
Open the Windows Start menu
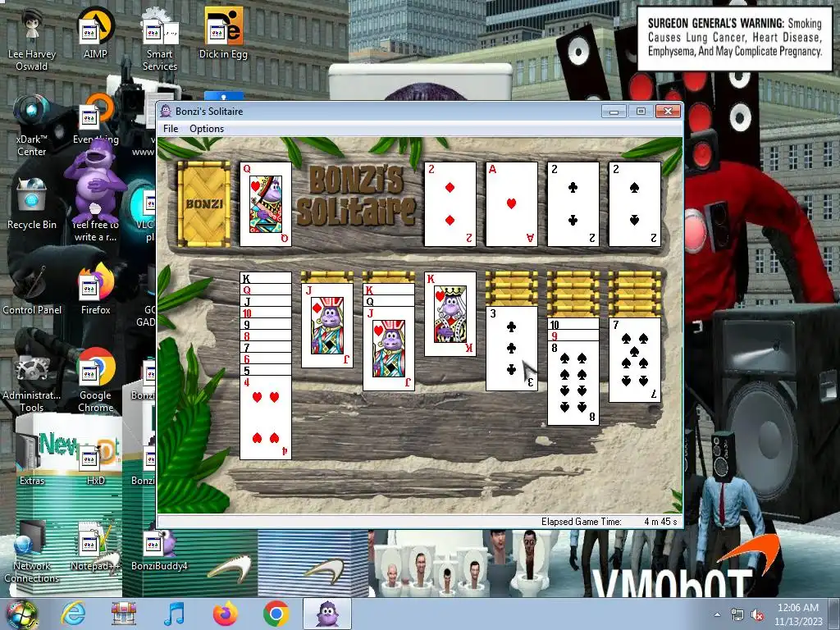[21, 614]
